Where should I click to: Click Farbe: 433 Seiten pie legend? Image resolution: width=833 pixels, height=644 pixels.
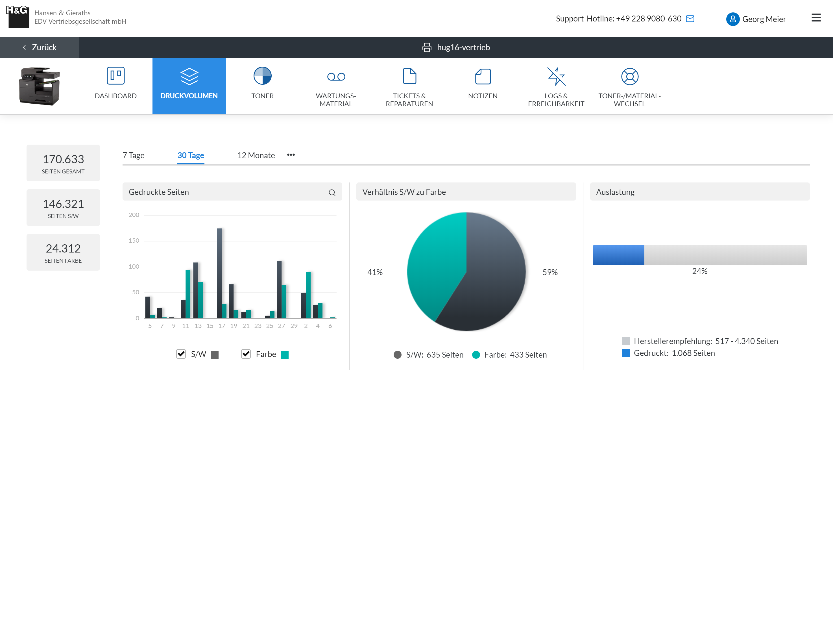pyautogui.click(x=509, y=355)
